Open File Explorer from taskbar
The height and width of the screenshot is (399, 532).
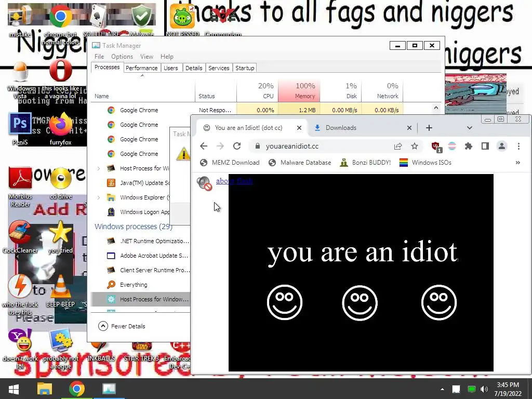click(x=45, y=389)
